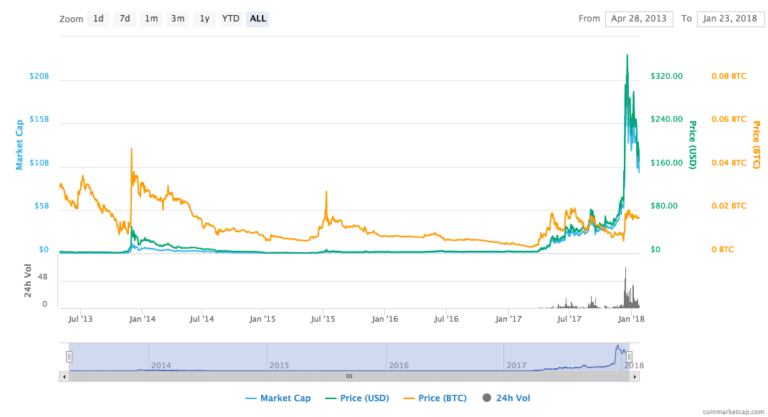This screenshot has width=768, height=417.
Task: Set zoom range to 1y
Action: coord(204,19)
